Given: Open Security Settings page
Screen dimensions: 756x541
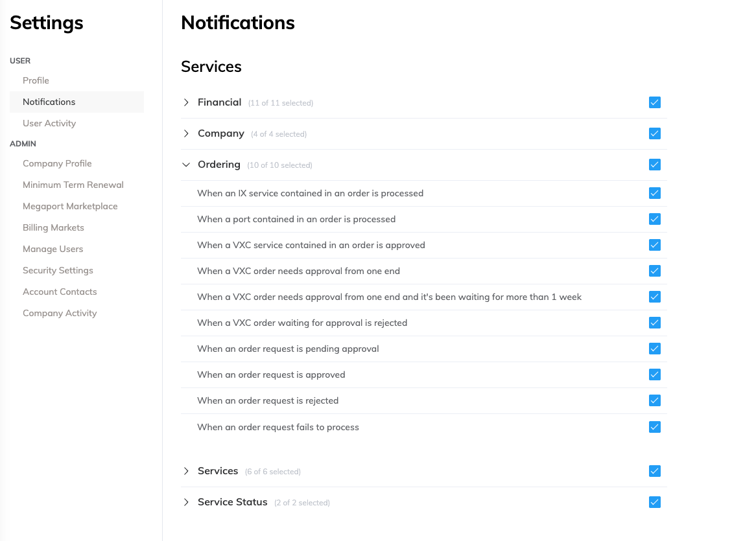Looking at the screenshot, I should 58,270.
